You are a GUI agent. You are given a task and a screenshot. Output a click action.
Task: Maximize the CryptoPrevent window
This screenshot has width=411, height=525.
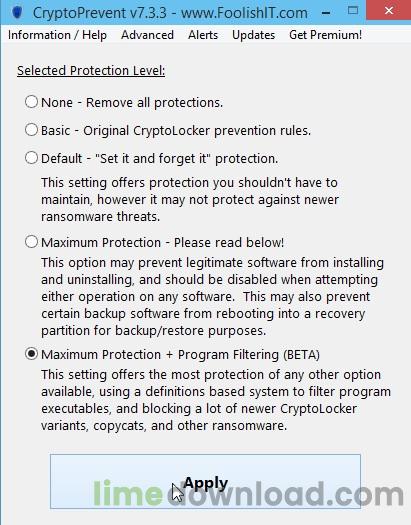352,11
